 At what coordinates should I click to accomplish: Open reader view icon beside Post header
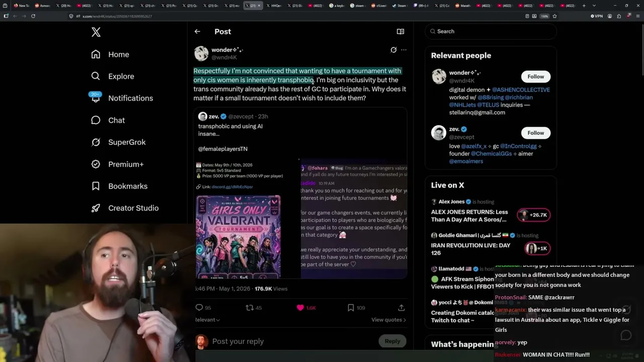click(400, 31)
